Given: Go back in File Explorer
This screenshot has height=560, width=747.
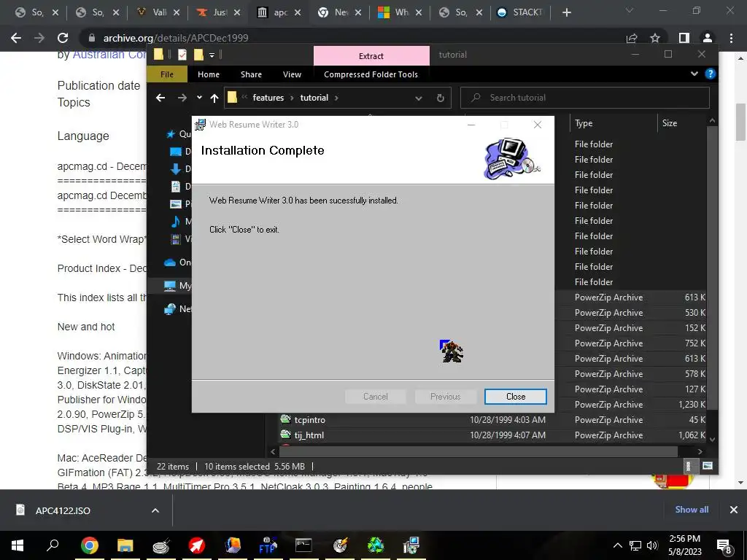Looking at the screenshot, I should click(160, 98).
